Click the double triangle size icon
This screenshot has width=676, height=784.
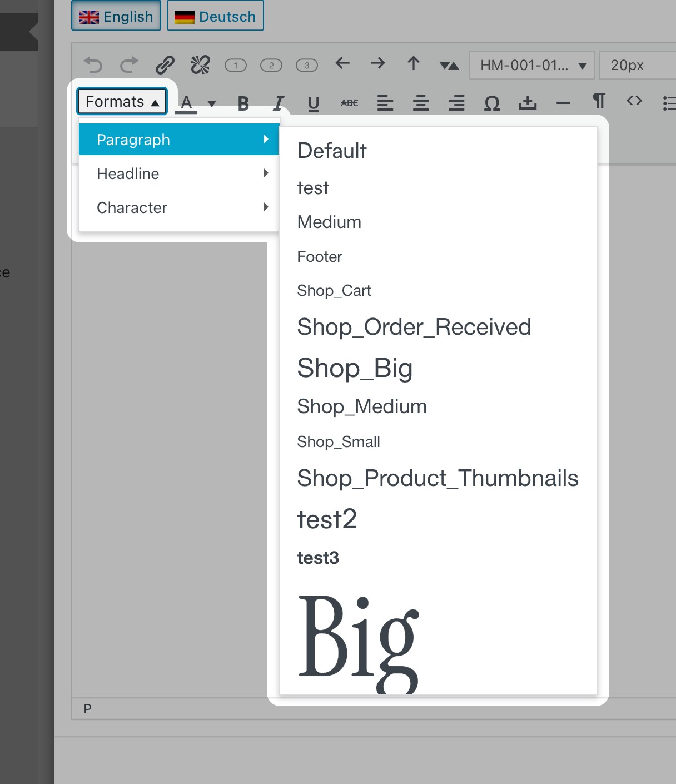449,66
